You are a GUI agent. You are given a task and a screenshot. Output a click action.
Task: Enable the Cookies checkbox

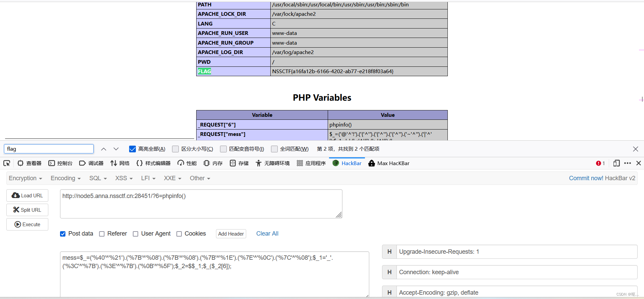pyautogui.click(x=179, y=234)
